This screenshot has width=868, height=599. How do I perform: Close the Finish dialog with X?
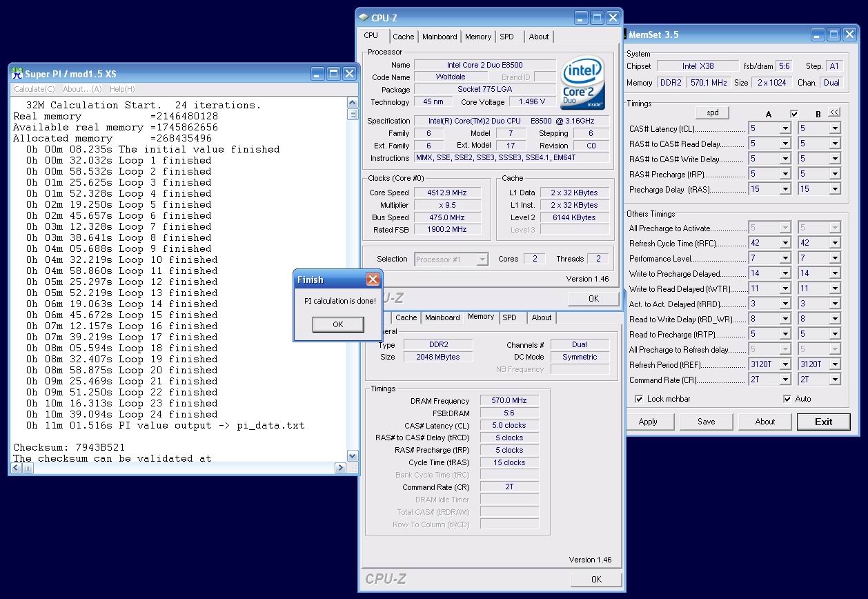click(373, 279)
